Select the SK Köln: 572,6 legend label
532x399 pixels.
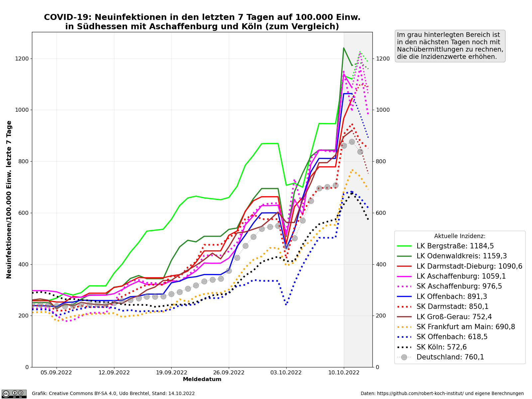coord(442,347)
